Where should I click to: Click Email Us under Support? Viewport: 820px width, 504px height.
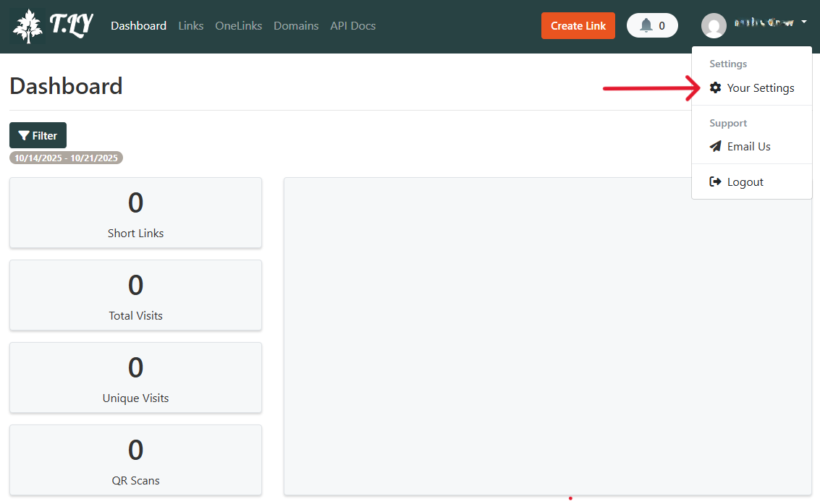(747, 146)
